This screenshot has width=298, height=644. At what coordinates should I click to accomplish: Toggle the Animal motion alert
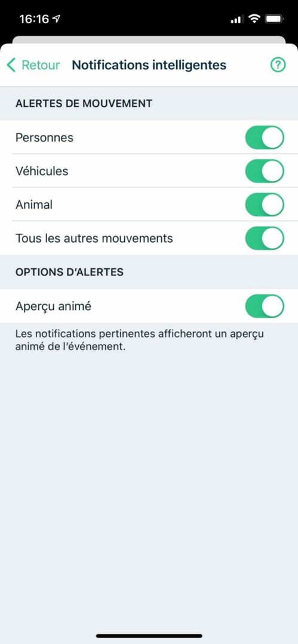click(265, 205)
